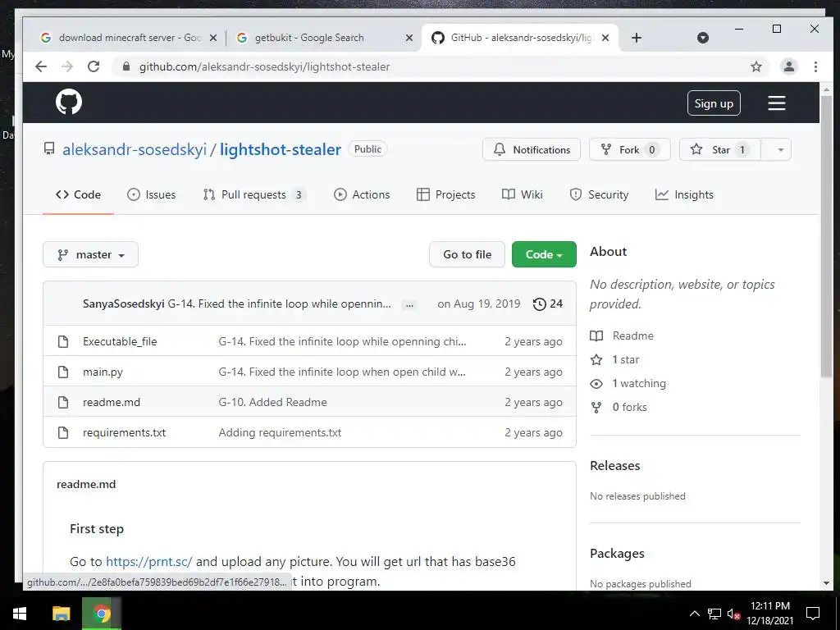
Task: Switch to 'download minecraft server' browser tab
Action: coord(129,38)
